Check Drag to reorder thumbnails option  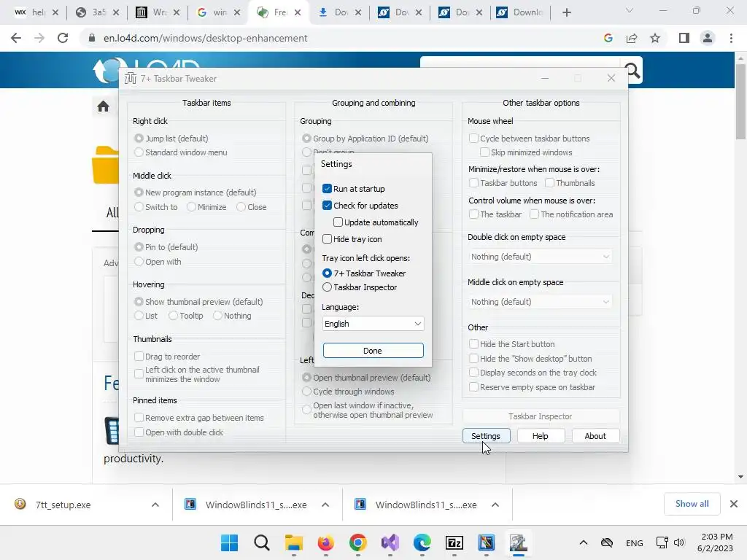click(x=139, y=356)
